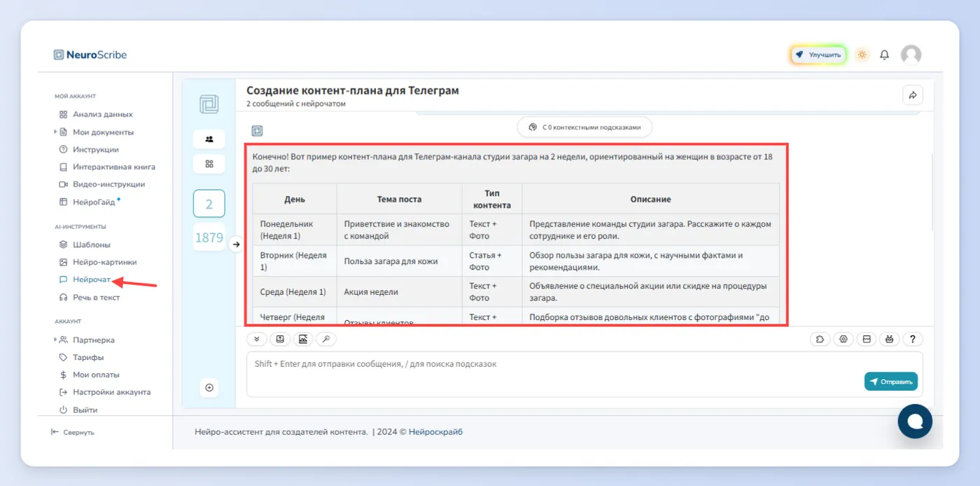Open Тарифы menu item
The width and height of the screenshot is (980, 486).
click(88, 357)
